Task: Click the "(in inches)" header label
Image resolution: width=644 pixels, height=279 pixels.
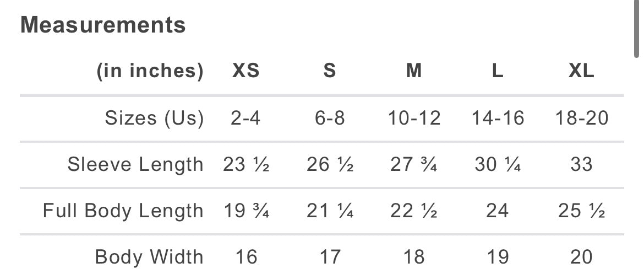Action: click(x=150, y=71)
